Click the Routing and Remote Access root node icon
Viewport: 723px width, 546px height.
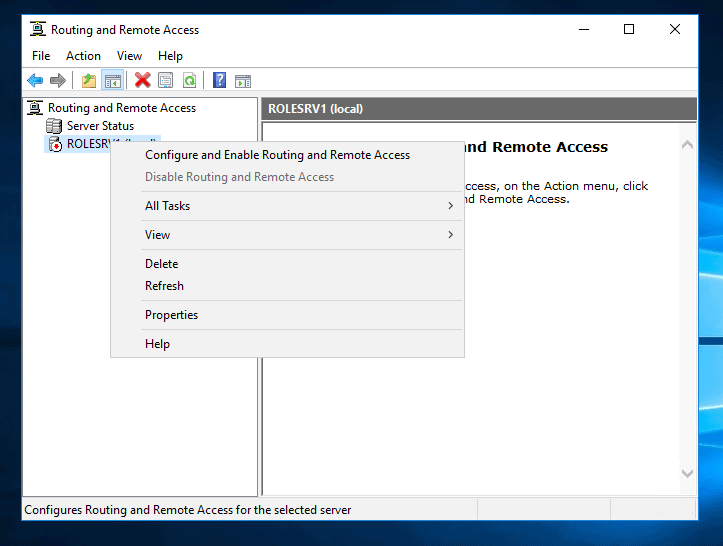(35, 107)
